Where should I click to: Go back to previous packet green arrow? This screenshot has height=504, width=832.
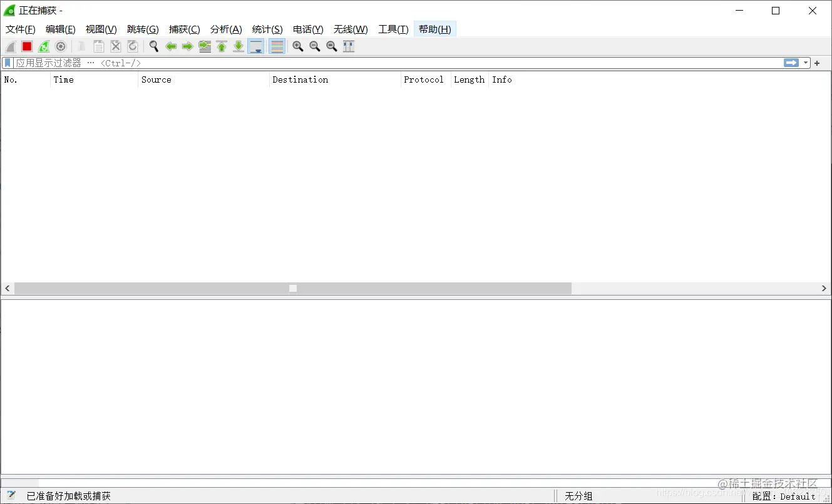[171, 46]
